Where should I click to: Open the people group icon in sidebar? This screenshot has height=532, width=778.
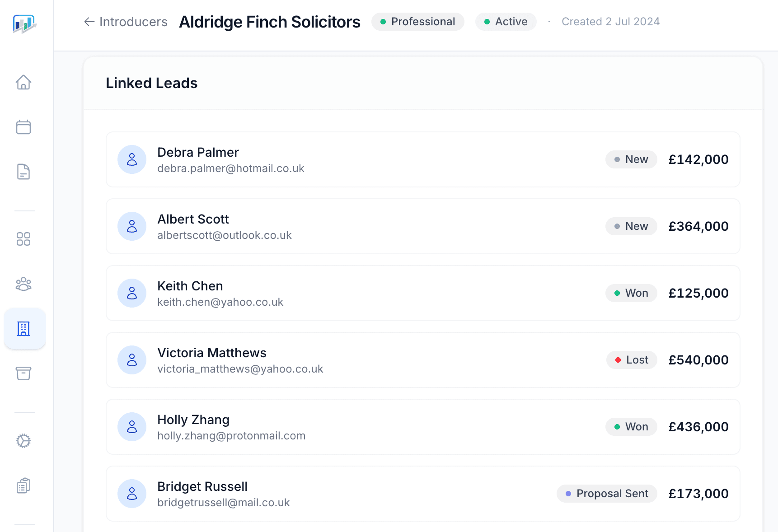coord(23,284)
